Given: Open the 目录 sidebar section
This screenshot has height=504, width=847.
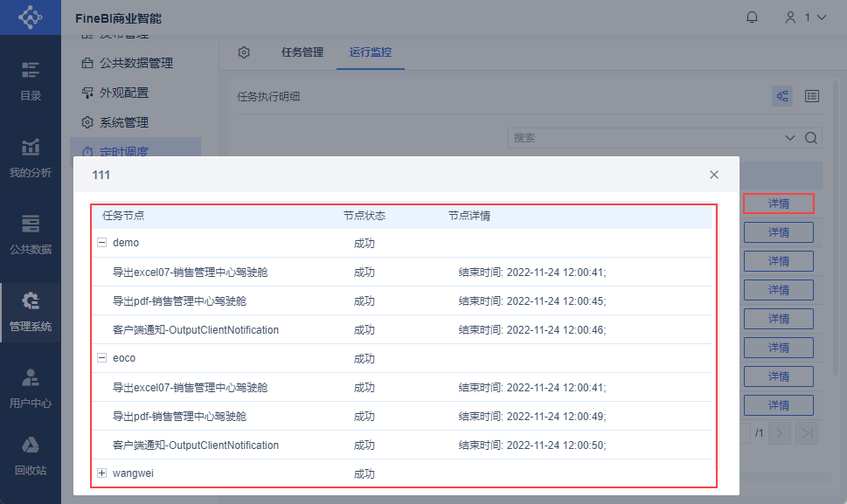Looking at the screenshot, I should coord(31,81).
